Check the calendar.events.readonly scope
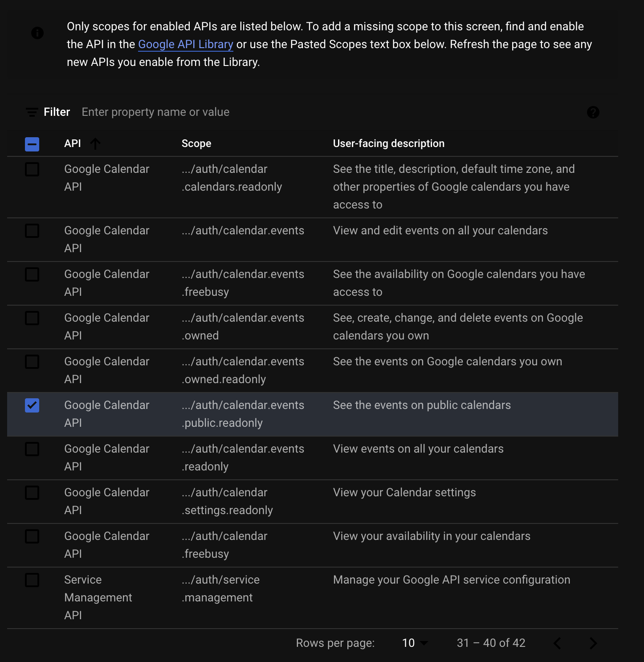 (32, 449)
